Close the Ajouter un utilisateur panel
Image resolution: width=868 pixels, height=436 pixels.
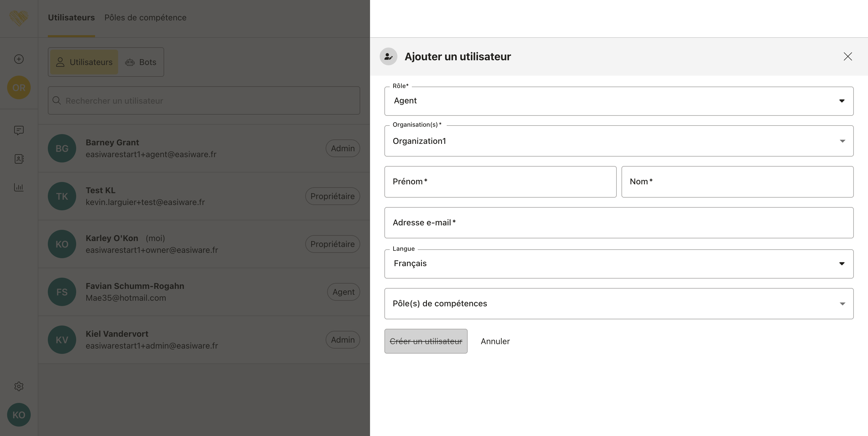click(x=847, y=56)
